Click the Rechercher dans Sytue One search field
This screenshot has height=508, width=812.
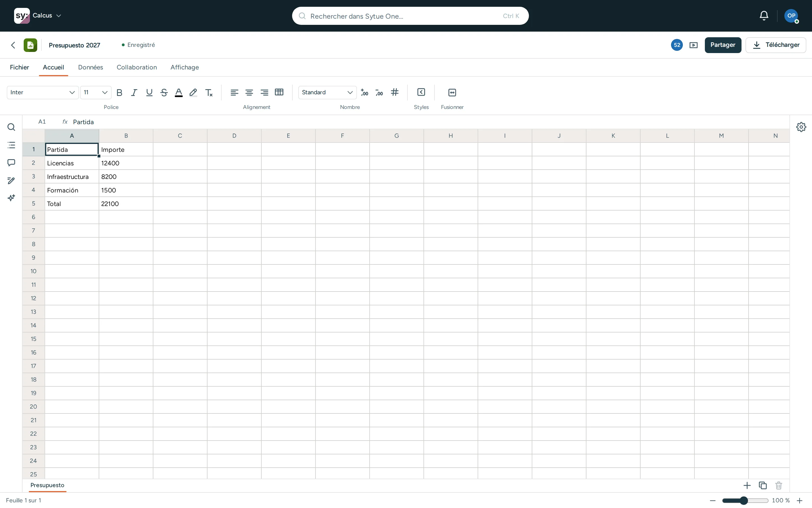[410, 16]
